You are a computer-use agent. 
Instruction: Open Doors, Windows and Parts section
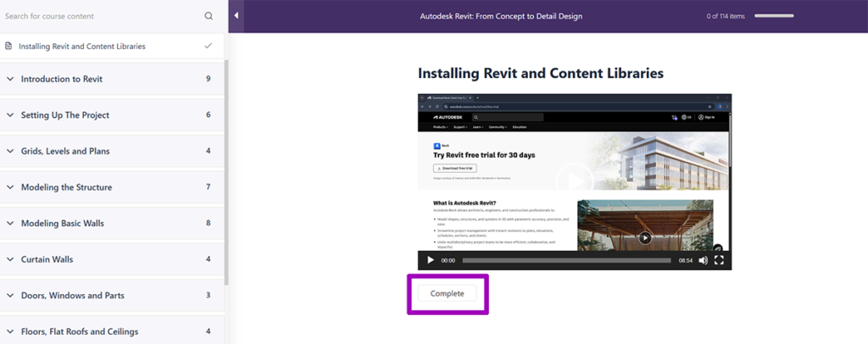[x=72, y=296]
